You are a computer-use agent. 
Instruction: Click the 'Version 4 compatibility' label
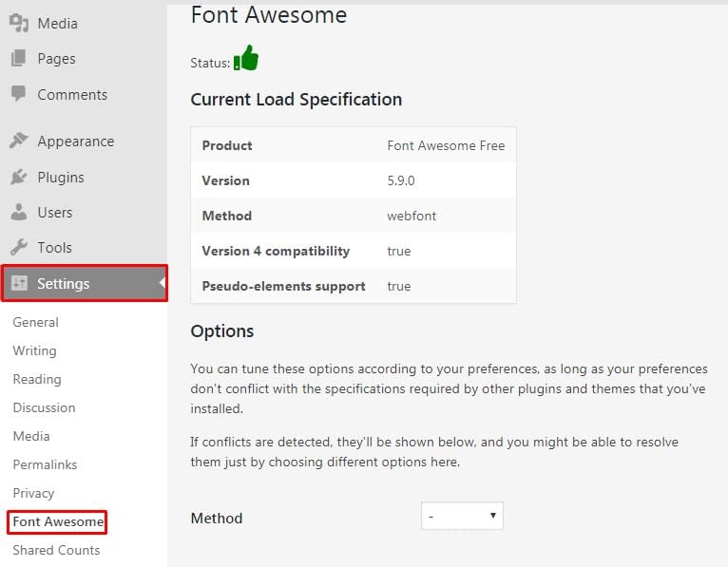click(276, 251)
